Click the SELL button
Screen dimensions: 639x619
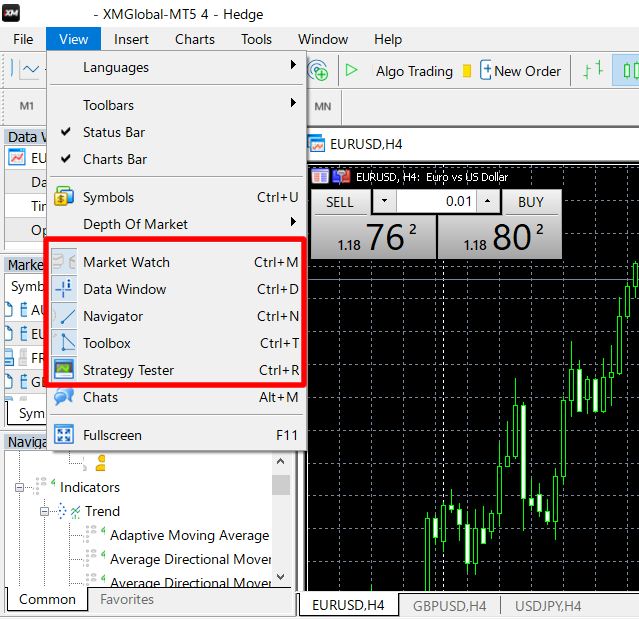pyautogui.click(x=340, y=202)
